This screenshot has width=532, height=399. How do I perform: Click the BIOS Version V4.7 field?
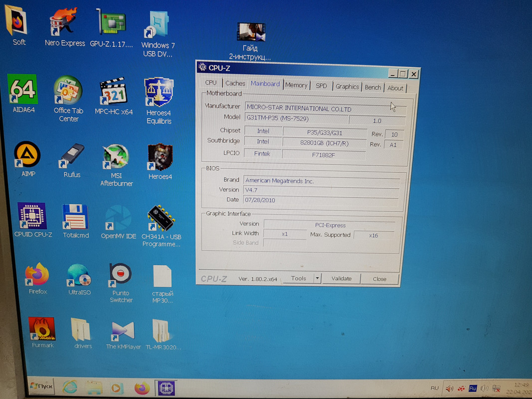(x=321, y=191)
